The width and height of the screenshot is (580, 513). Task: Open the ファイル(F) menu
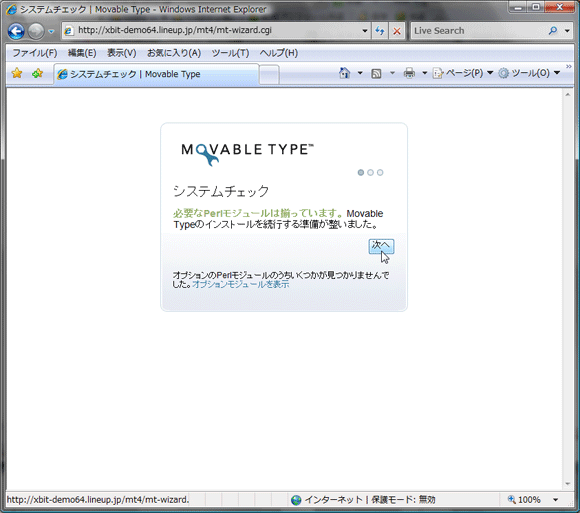[x=35, y=53]
